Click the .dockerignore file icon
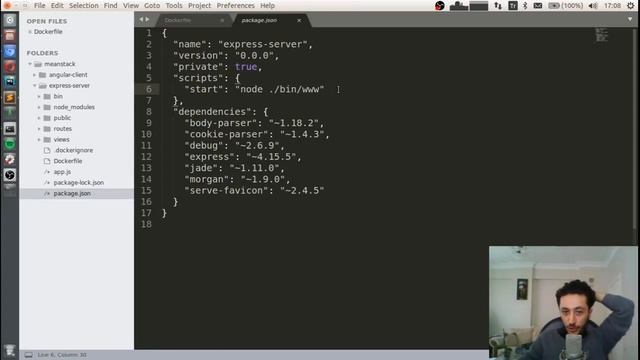 tap(47, 150)
